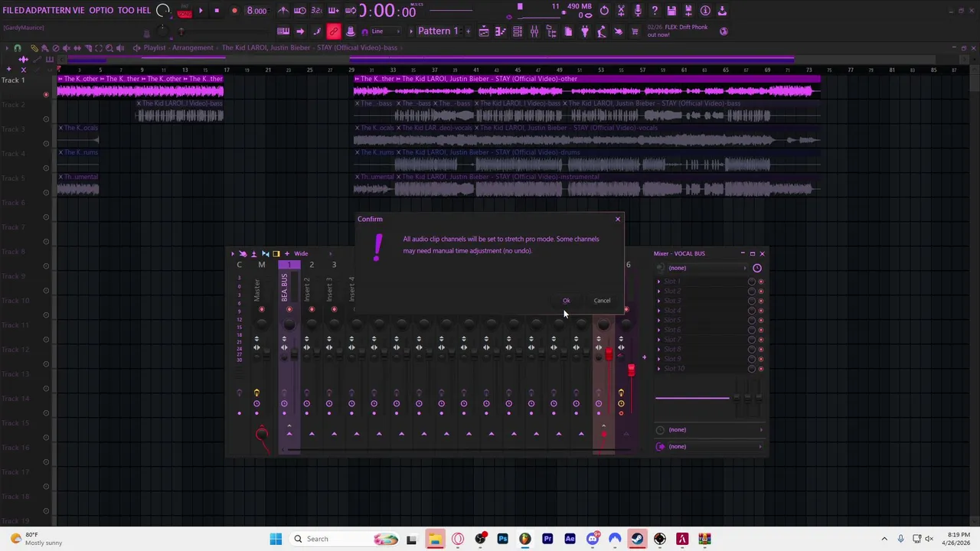
Task: Toggle the metronome icon
Action: pos(283,11)
